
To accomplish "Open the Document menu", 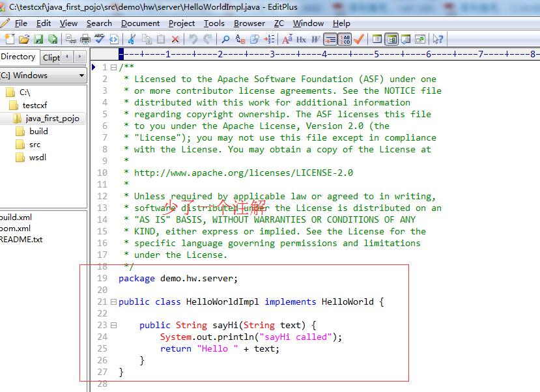I will click(x=140, y=23).
